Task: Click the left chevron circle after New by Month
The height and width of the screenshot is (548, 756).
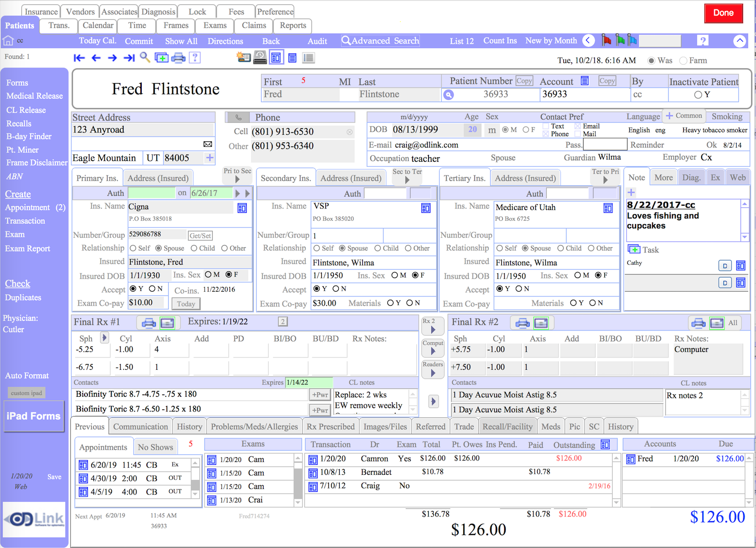Action: (588, 41)
